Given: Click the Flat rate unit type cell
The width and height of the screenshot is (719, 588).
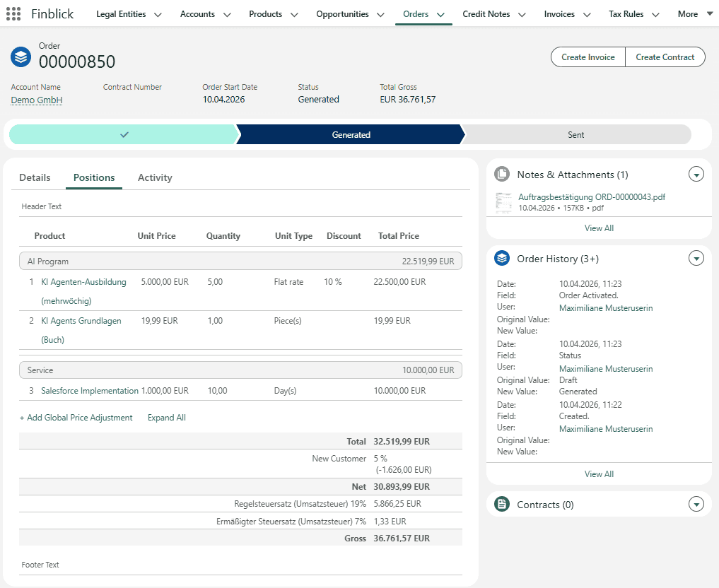Looking at the screenshot, I should click(288, 282).
